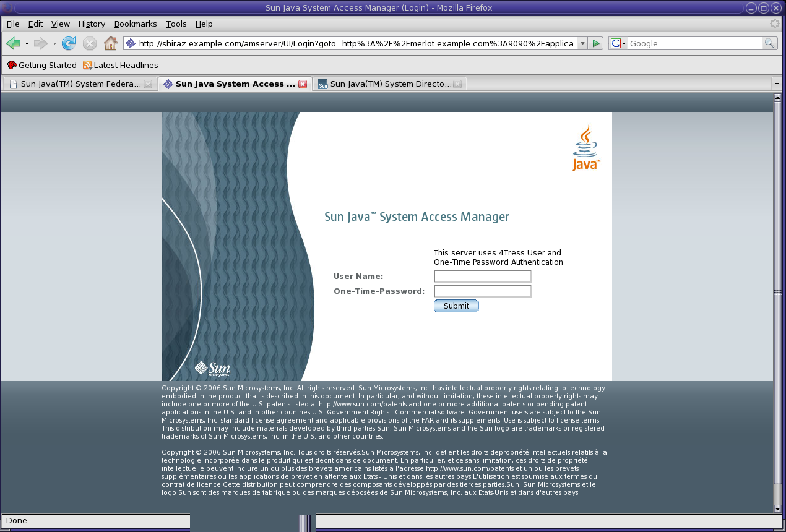The height and width of the screenshot is (532, 786).
Task: Open the Latest Headlines feed bookmark
Action: click(121, 65)
